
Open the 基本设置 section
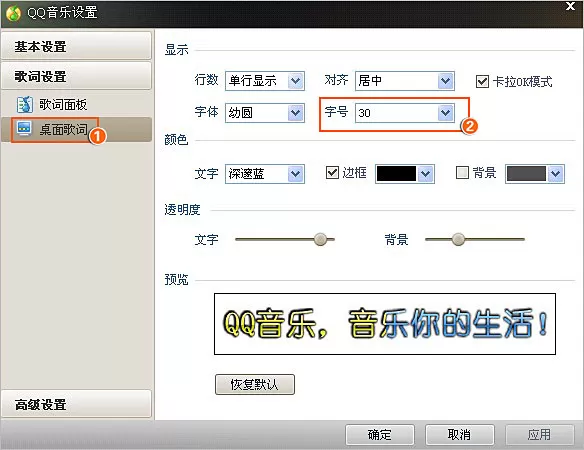(76, 46)
